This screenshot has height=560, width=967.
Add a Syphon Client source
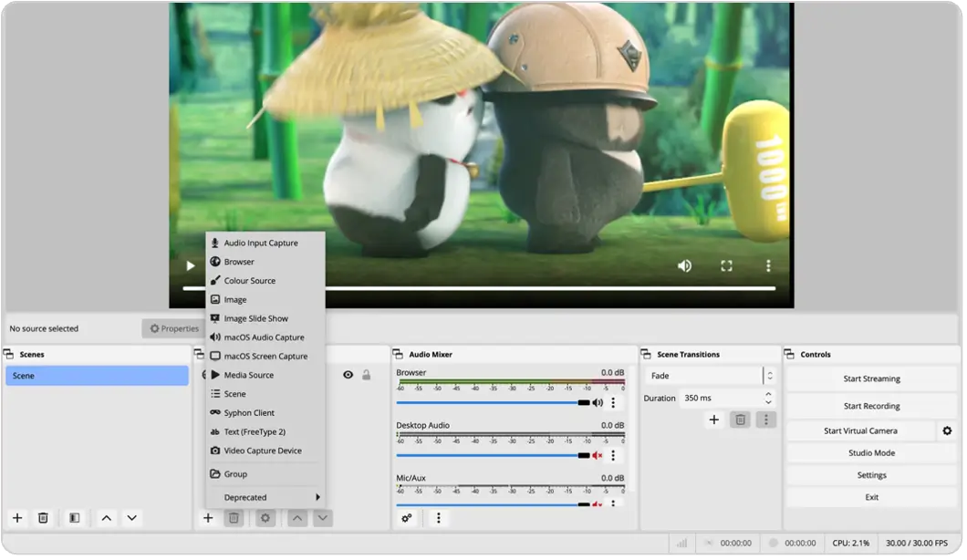pos(265,414)
